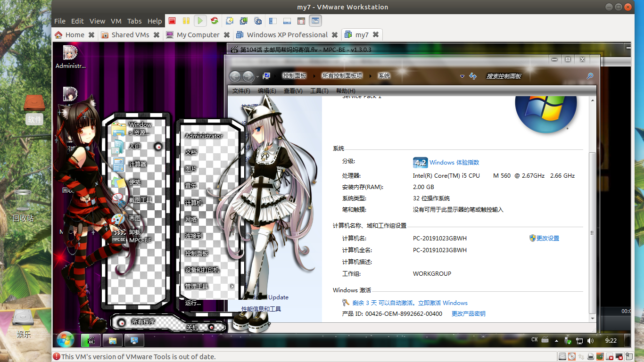Image resolution: width=644 pixels, height=362 pixels.
Task: Click the VMware full screen icon
Action: tap(301, 21)
